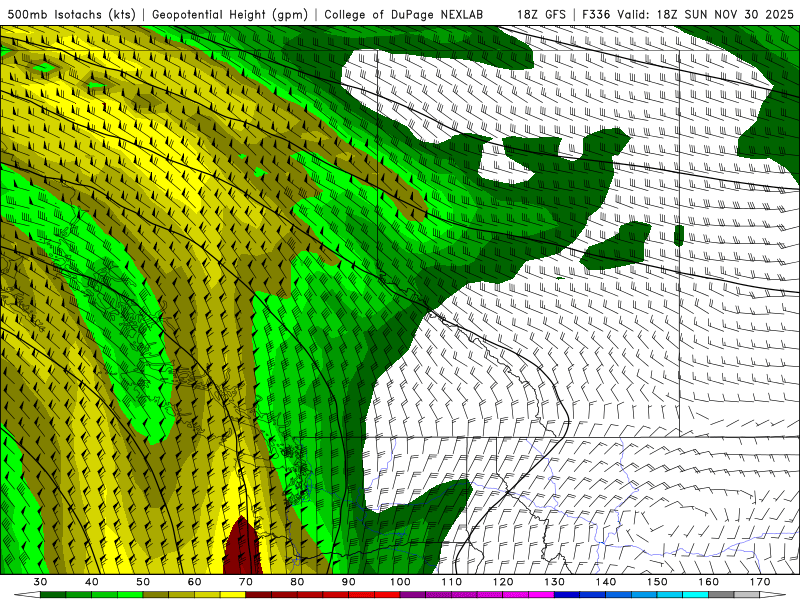Choose the 100 legend value
Screen dimensions: 800x600
[x=400, y=582]
